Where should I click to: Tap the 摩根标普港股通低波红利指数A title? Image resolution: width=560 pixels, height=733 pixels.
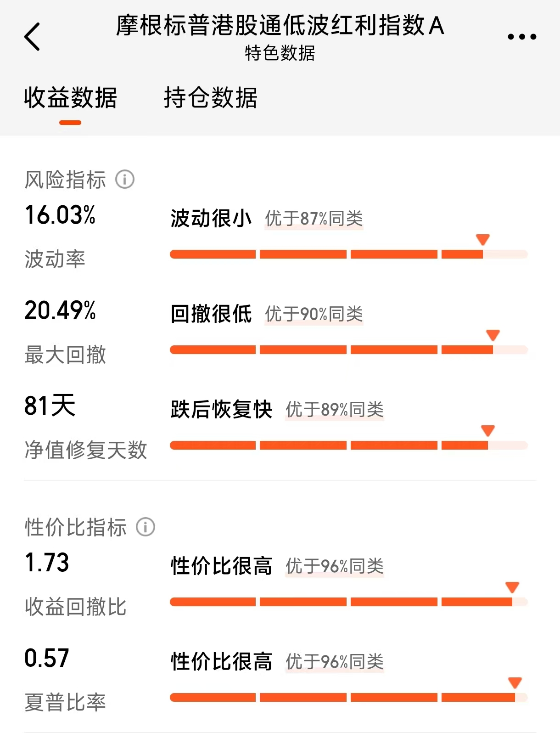280,25
